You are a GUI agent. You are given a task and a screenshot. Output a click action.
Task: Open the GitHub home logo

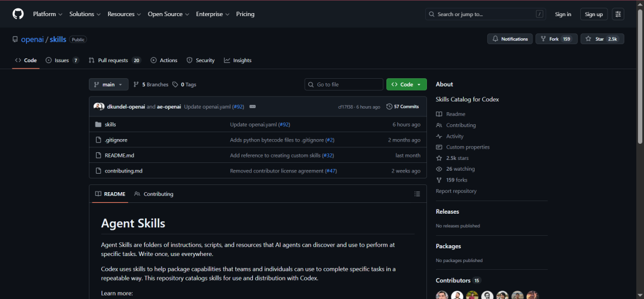point(18,14)
